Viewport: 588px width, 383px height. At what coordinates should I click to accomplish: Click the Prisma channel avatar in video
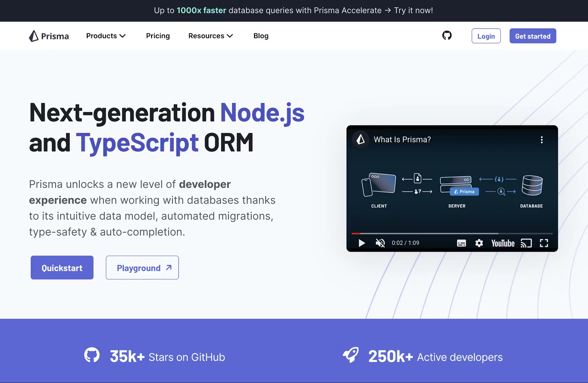(x=361, y=140)
